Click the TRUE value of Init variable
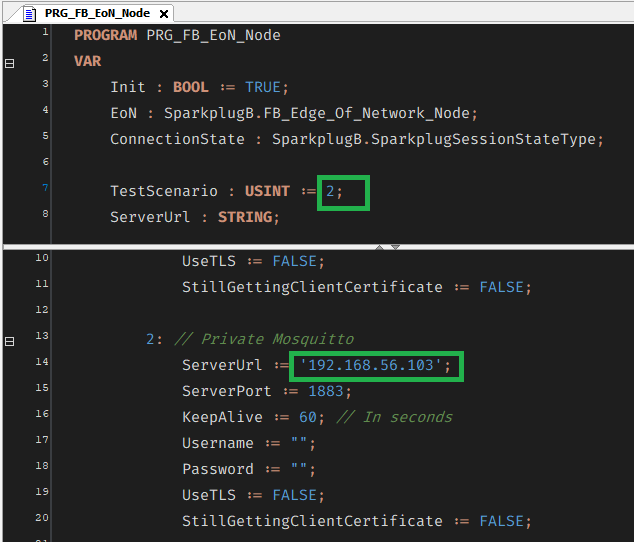Viewport: 634px width, 542px height. [x=263, y=87]
